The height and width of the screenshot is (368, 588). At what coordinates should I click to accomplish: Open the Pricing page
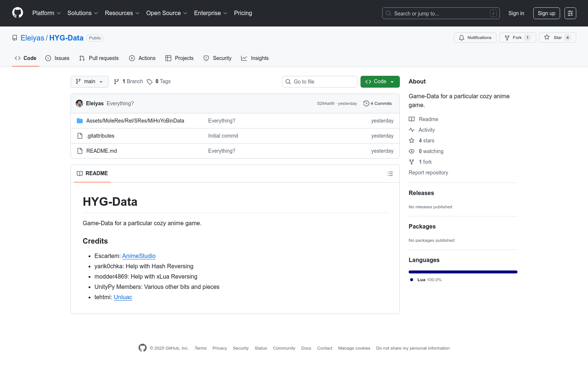243,13
